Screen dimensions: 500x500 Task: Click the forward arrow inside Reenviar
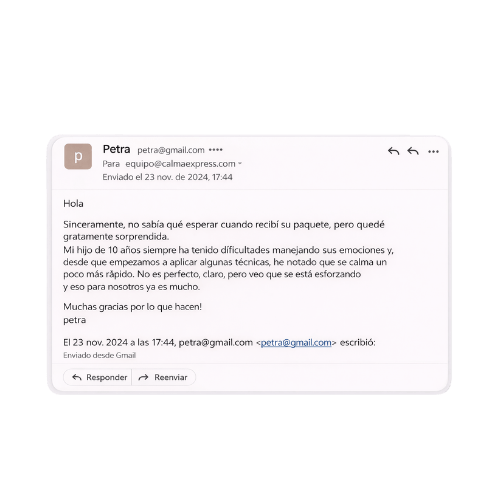pyautogui.click(x=143, y=377)
